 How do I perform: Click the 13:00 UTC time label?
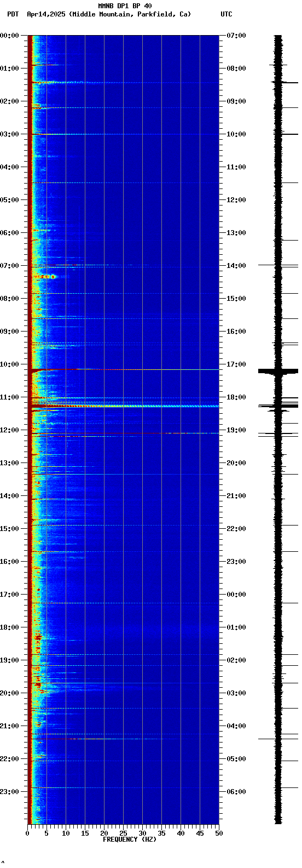pyautogui.click(x=236, y=233)
